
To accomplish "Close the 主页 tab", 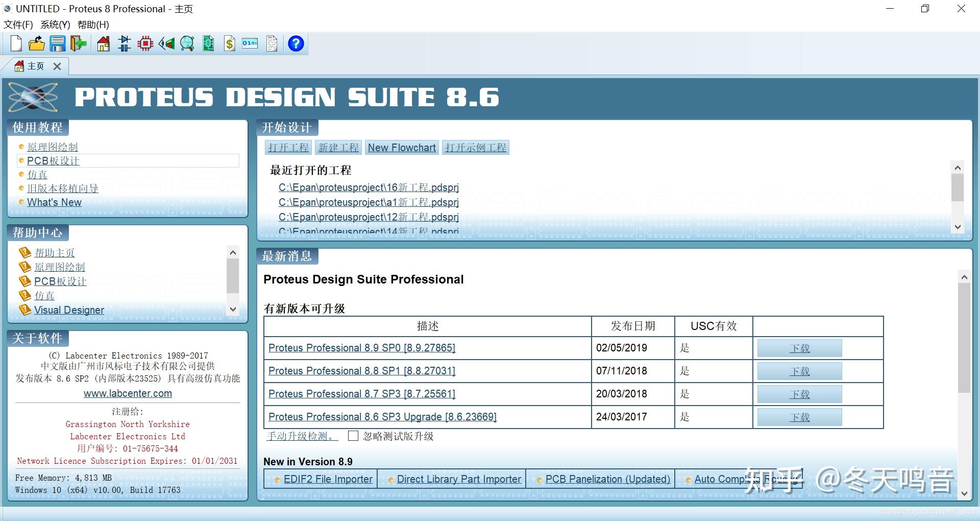I will coord(57,66).
